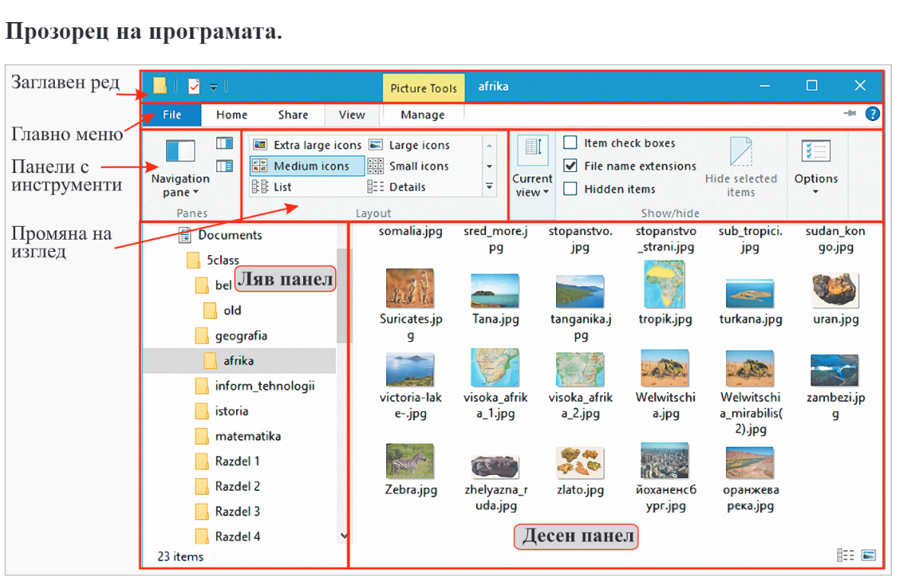924x583 pixels.
Task: Uncheck File name extensions
Action: 570,166
